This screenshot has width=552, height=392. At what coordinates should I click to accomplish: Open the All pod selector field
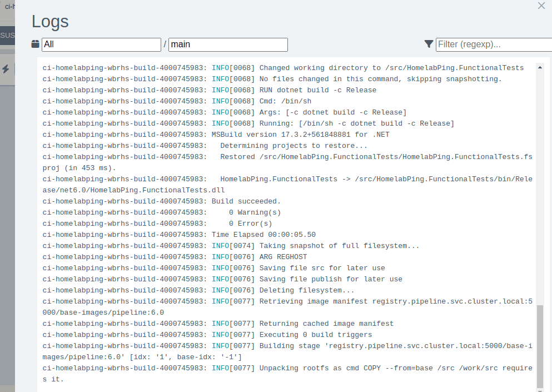(101, 44)
